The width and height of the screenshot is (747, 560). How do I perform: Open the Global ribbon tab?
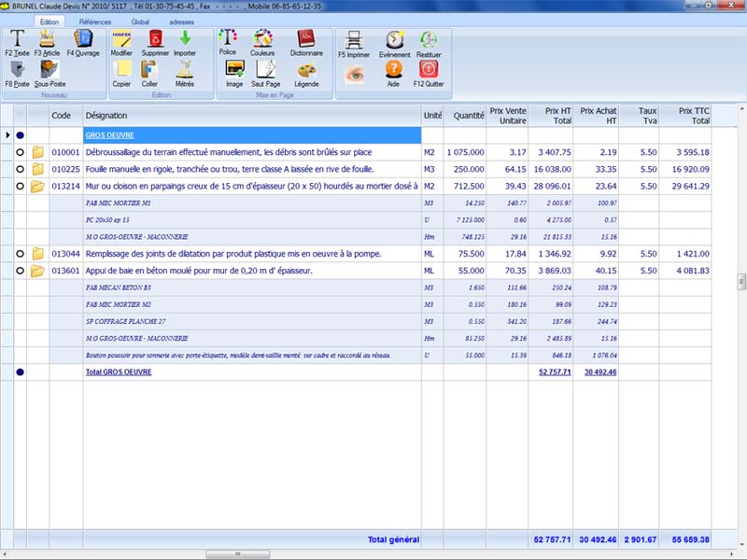(140, 20)
